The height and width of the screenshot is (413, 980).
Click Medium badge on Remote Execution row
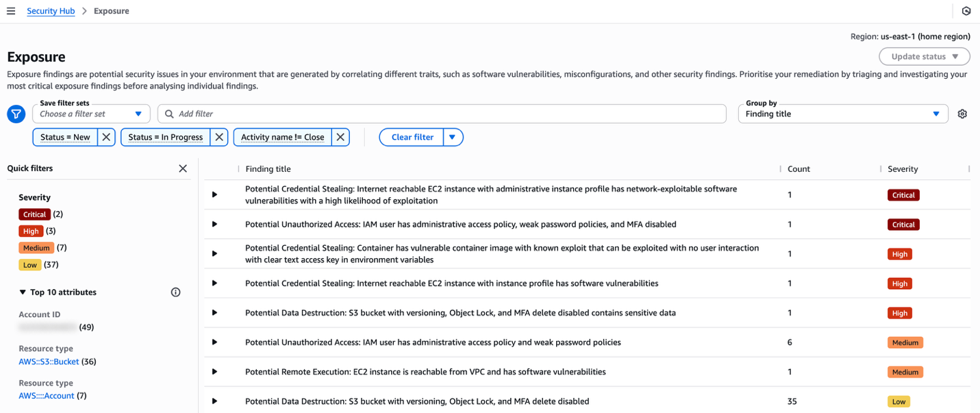pyautogui.click(x=905, y=372)
